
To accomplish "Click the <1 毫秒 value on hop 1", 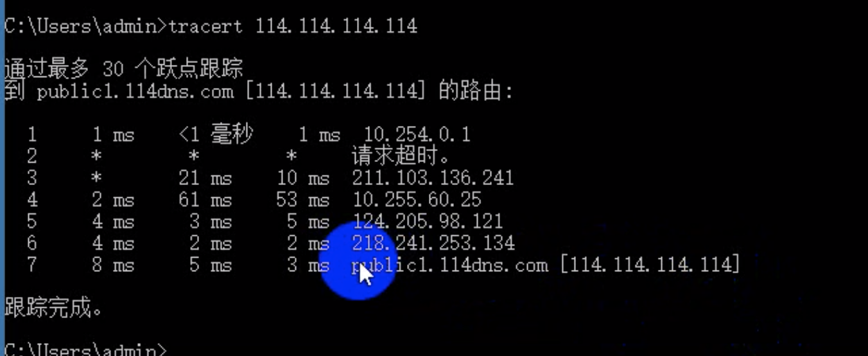I will [216, 134].
